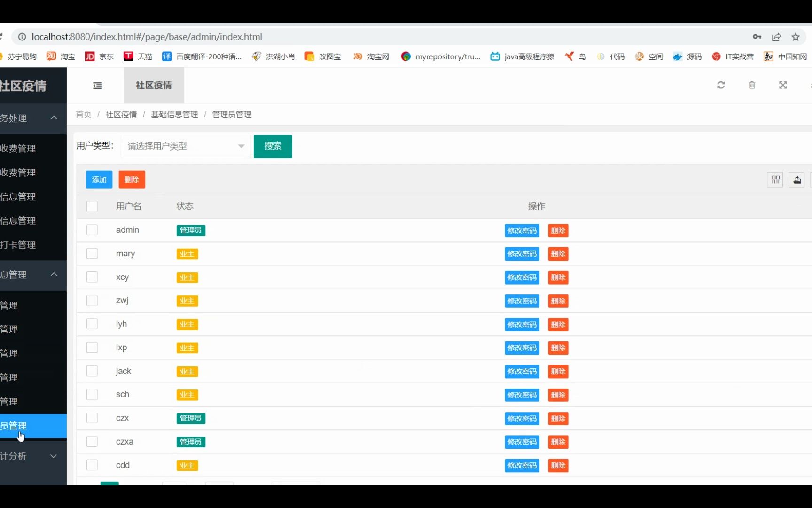Check the box for the admin row
812x508 pixels.
click(x=92, y=230)
